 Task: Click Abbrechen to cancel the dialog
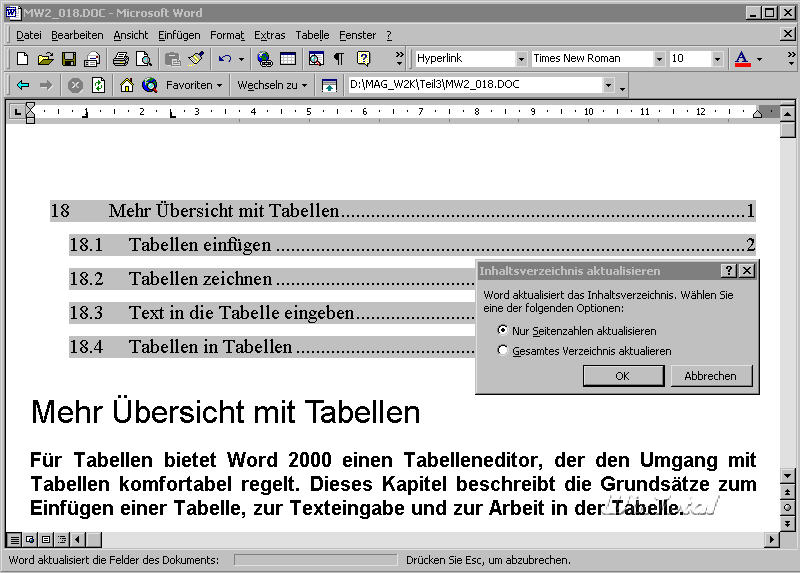[711, 376]
